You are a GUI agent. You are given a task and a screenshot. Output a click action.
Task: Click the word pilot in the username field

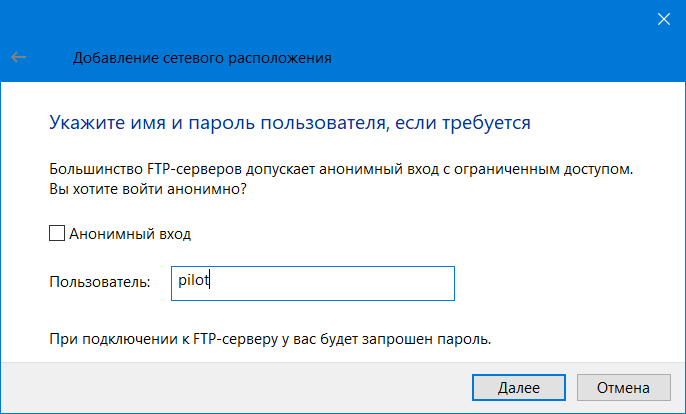[193, 281]
